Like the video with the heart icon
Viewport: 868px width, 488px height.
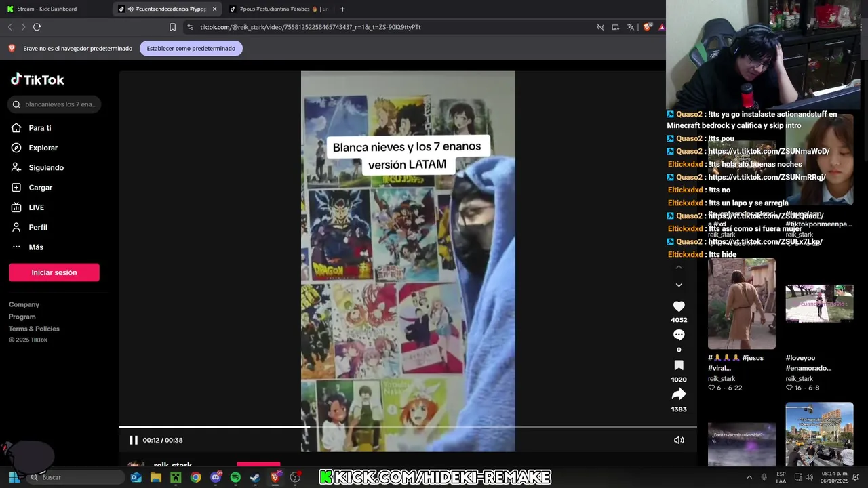coord(679,306)
